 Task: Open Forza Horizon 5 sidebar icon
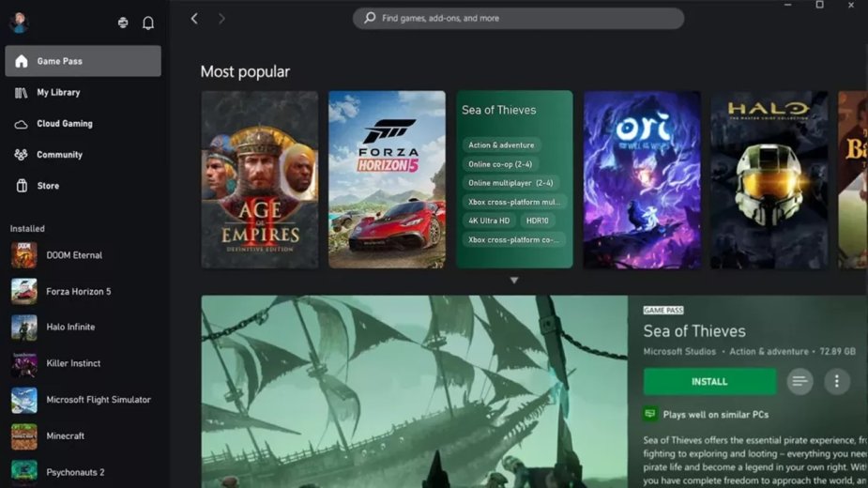pyautogui.click(x=23, y=291)
